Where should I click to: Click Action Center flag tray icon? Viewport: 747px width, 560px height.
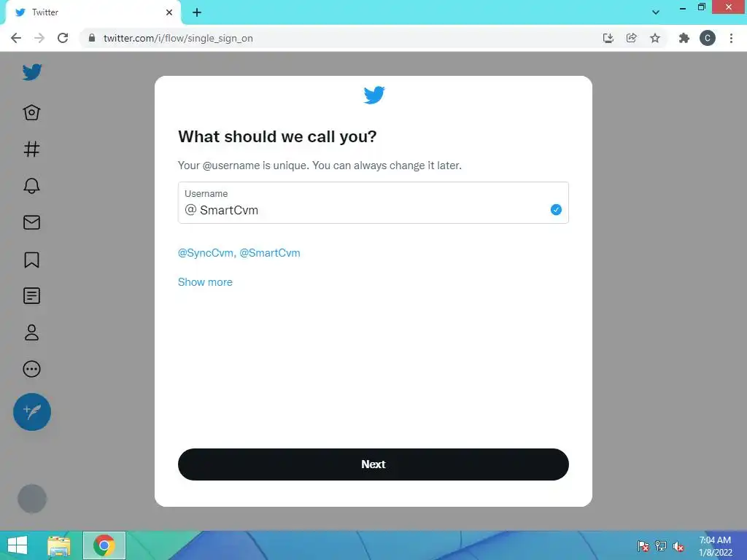[x=643, y=546]
